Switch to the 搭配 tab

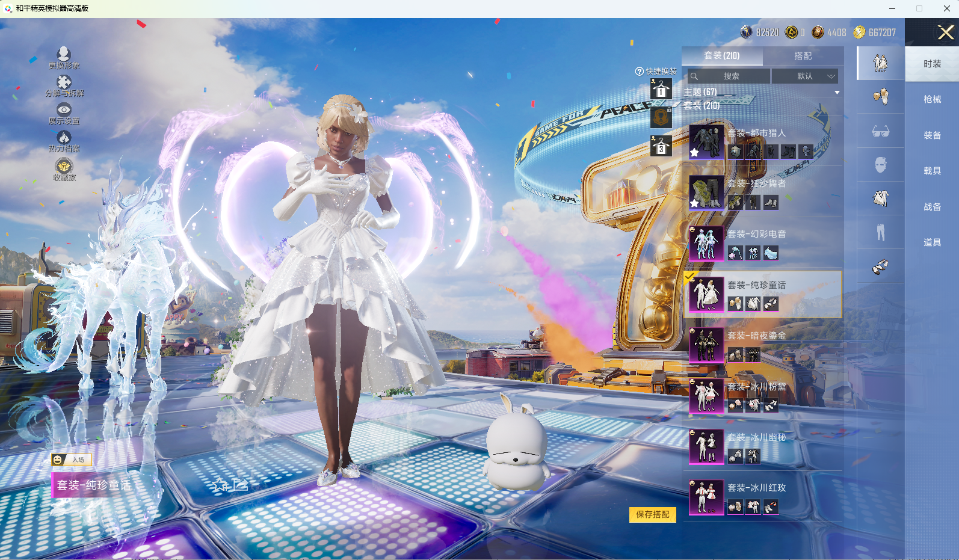point(803,56)
